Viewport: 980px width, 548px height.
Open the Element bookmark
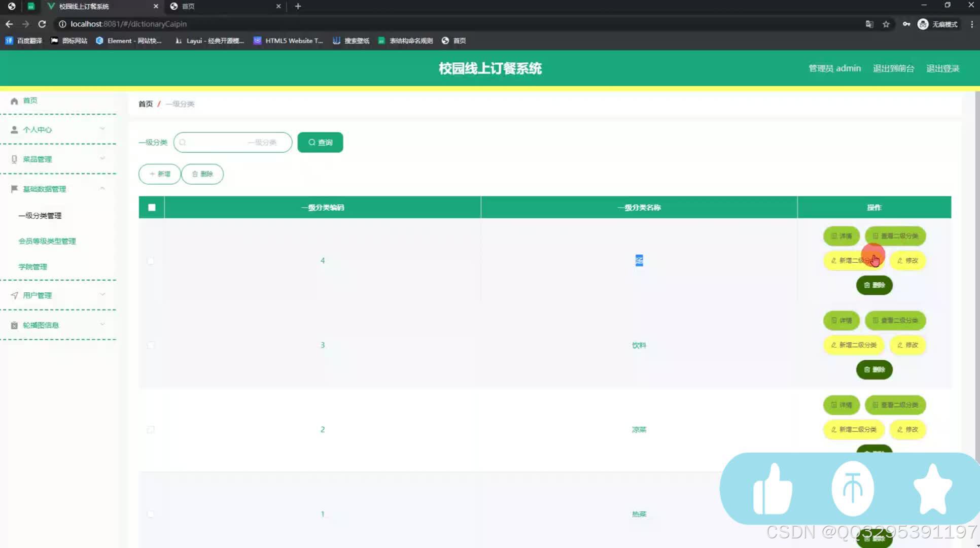128,41
